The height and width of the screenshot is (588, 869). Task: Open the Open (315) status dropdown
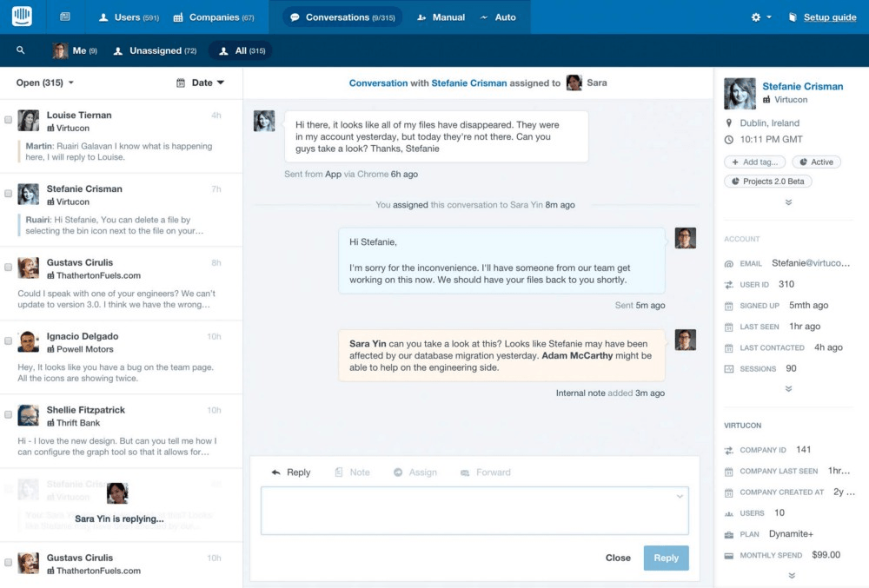coord(45,83)
